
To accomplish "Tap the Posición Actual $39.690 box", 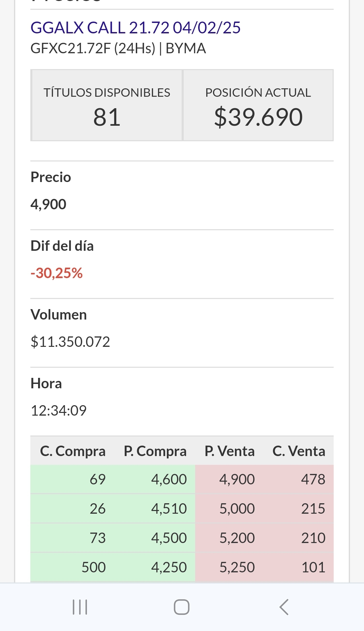I will (x=258, y=106).
